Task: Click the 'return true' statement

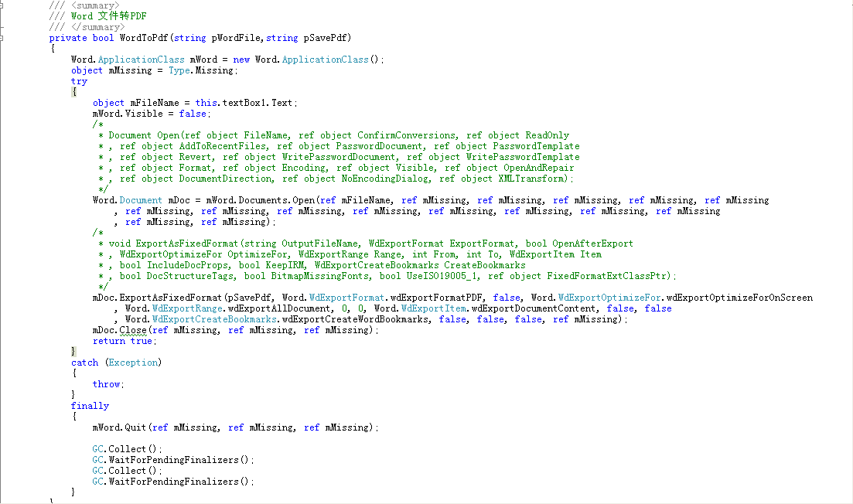Action: 122,342
